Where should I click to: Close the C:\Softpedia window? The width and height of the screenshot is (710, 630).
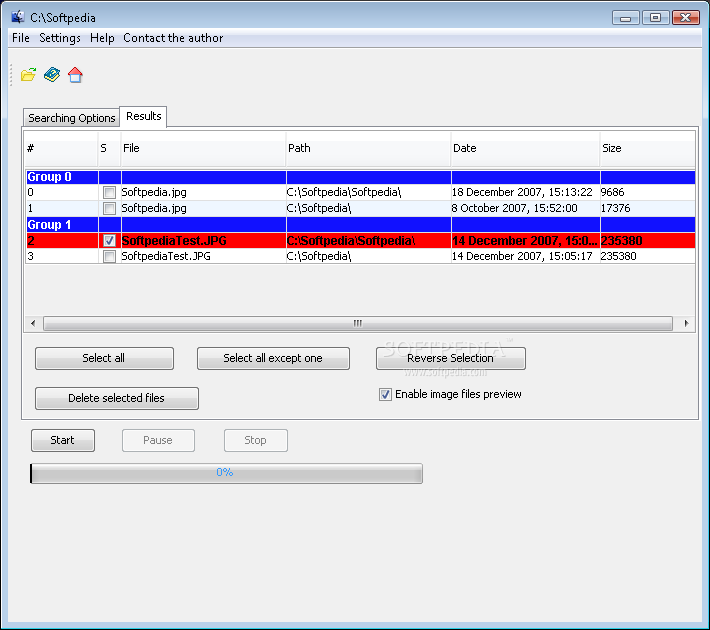686,18
